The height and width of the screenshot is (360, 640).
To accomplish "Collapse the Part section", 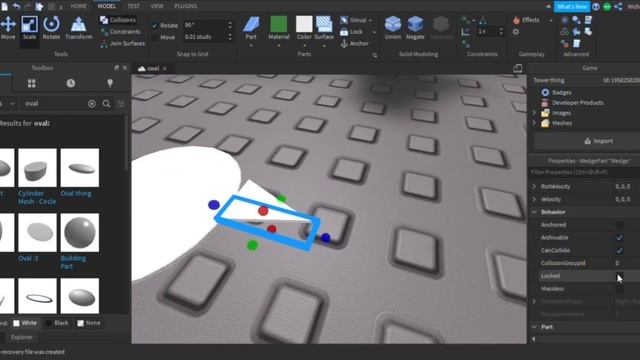I will coord(534,327).
